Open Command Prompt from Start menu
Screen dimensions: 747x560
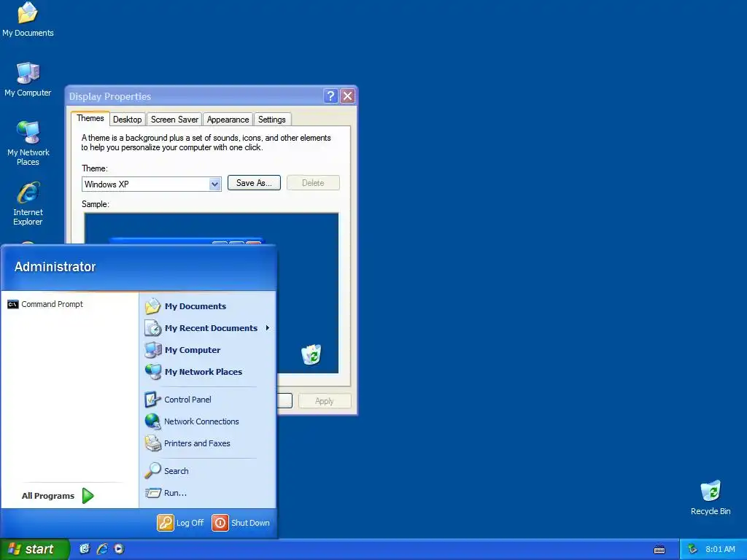(69, 304)
